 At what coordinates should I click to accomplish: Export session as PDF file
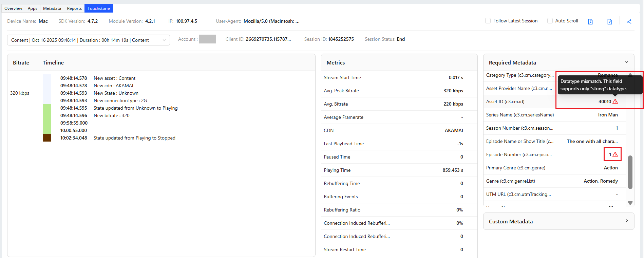(590, 22)
